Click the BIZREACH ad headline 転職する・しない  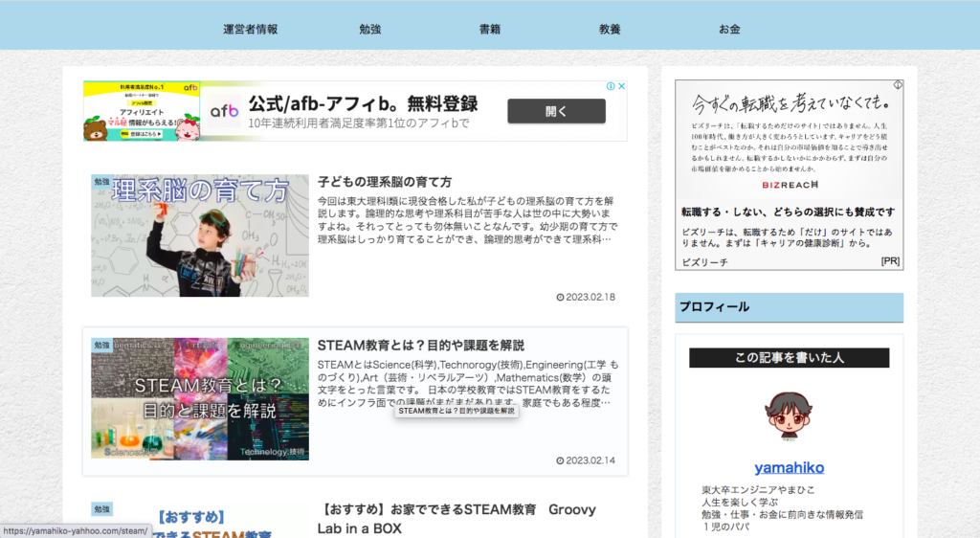pyautogui.click(x=787, y=212)
